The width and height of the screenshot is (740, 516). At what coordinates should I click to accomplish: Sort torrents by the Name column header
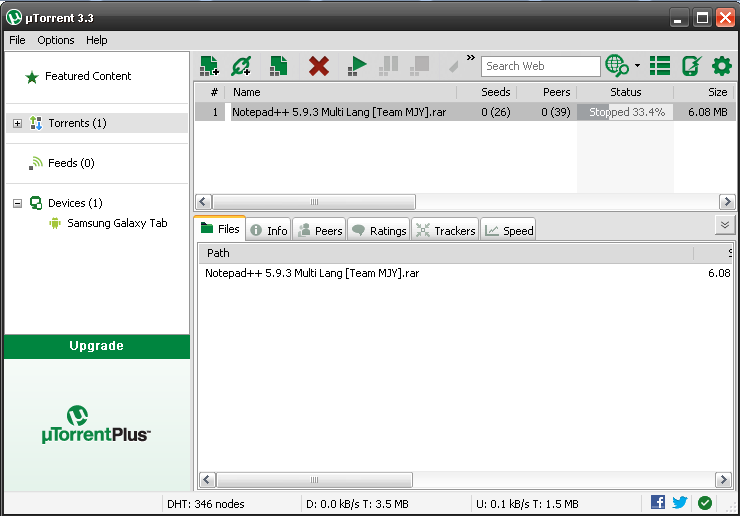[x=341, y=92]
